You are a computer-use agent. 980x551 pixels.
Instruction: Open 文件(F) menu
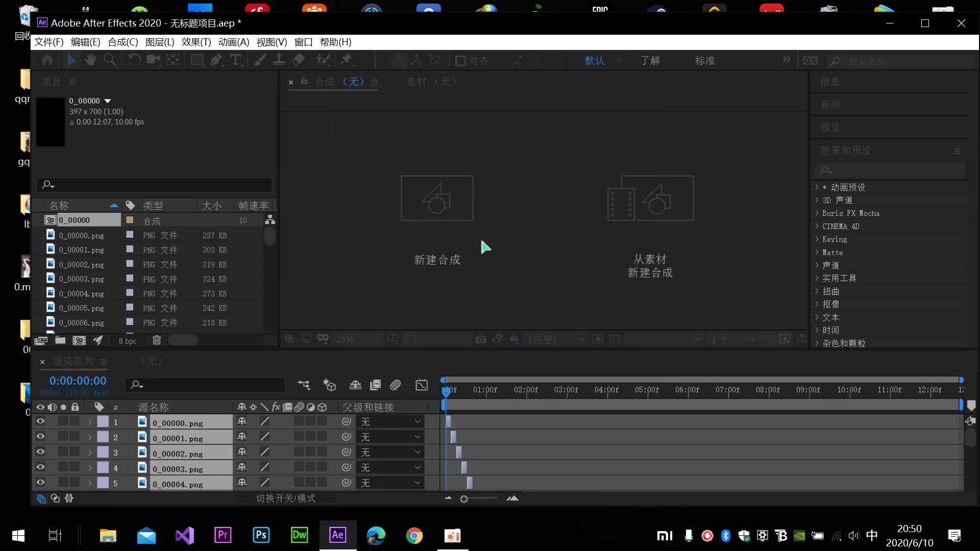point(49,42)
